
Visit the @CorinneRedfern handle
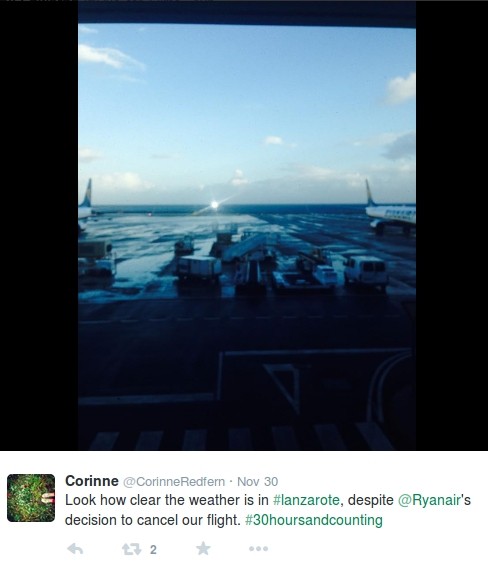click(x=174, y=481)
